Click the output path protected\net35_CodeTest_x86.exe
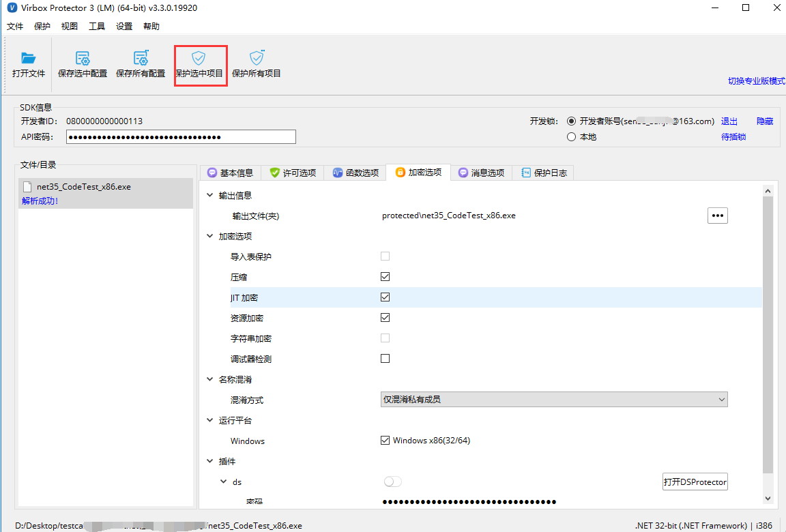 coord(449,216)
